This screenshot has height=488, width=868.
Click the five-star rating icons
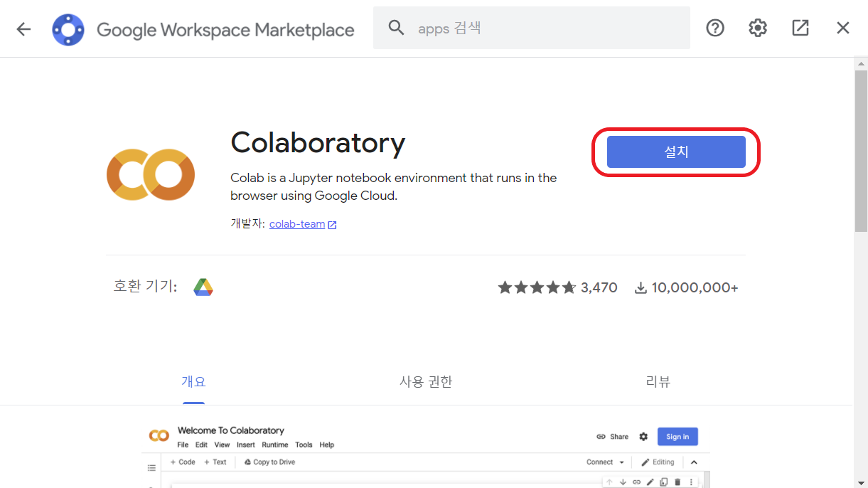537,287
